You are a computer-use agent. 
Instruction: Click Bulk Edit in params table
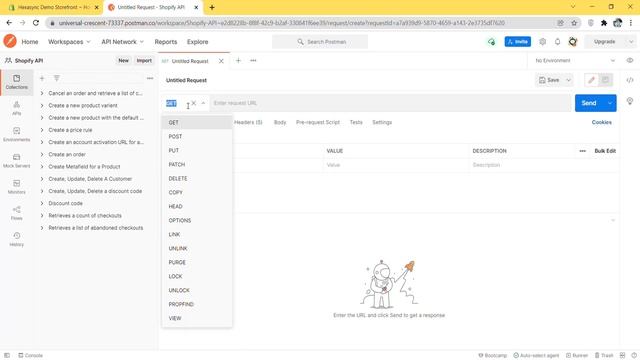605,151
